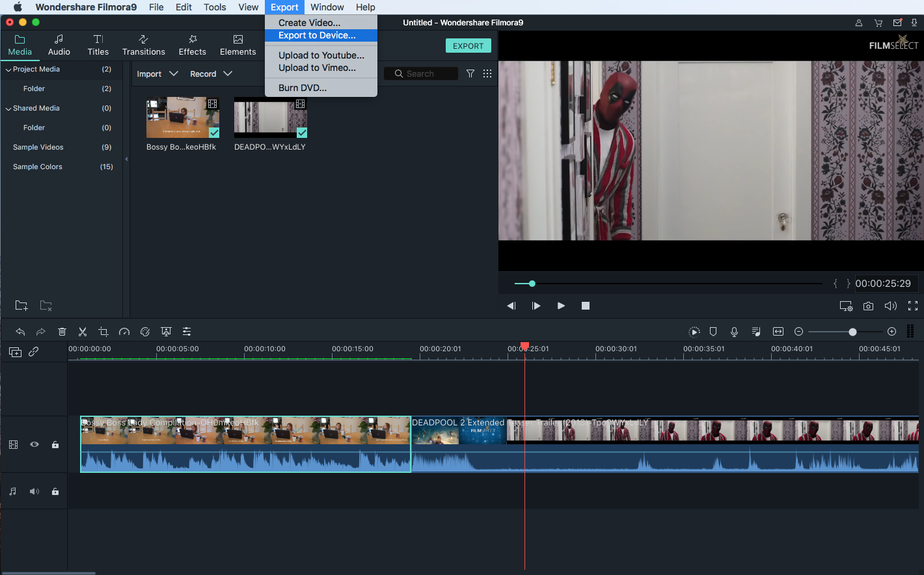Click the teal EXPORT button
Screen dimensions: 924x575
[x=469, y=46]
